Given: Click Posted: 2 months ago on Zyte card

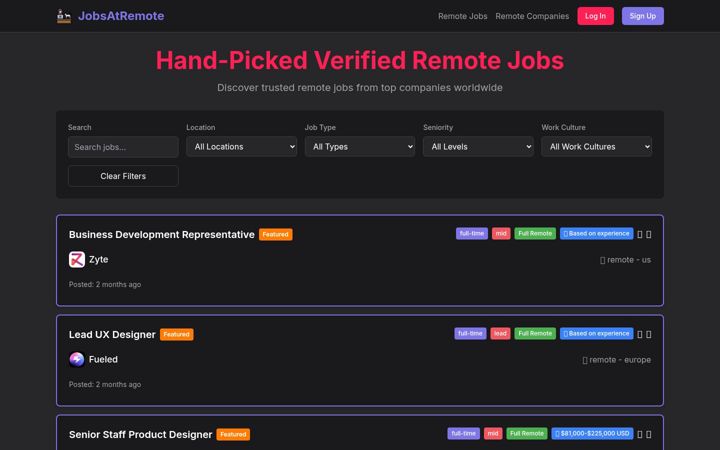Looking at the screenshot, I should point(105,285).
